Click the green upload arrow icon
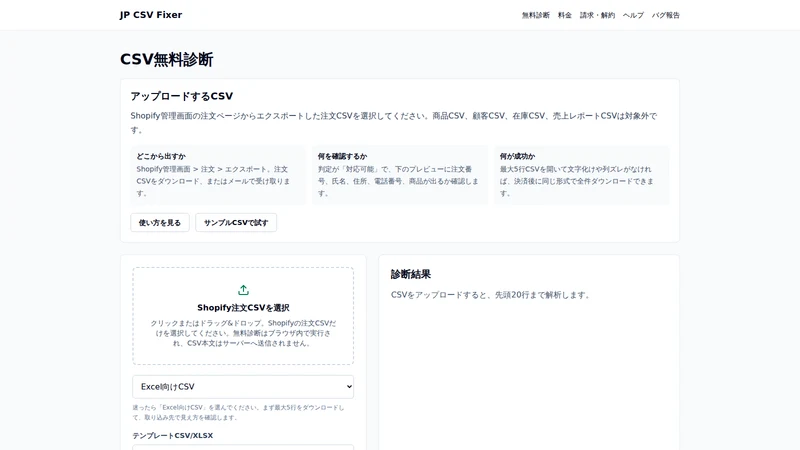The height and width of the screenshot is (450, 800). coord(243,290)
